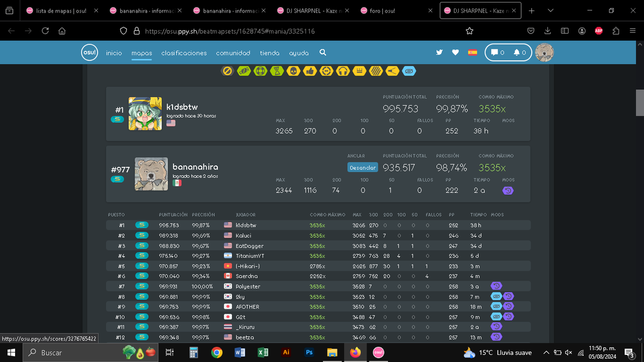644x362 pixels.
Task: Open the clasificaciones menu
Action: coord(184,53)
